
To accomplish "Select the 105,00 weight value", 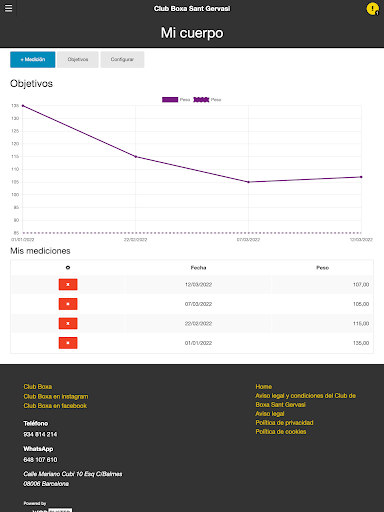I will [x=361, y=304].
